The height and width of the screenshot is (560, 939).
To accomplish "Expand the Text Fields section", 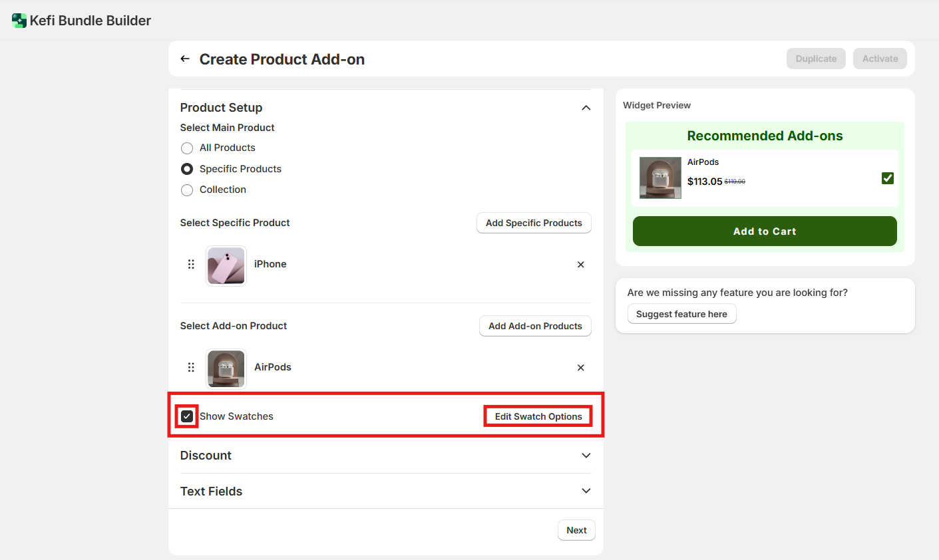I will 586,491.
